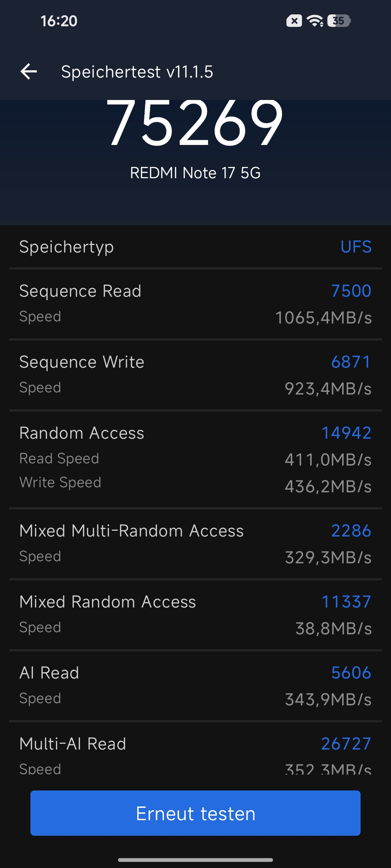Select the AI Read row

pyautogui.click(x=195, y=686)
